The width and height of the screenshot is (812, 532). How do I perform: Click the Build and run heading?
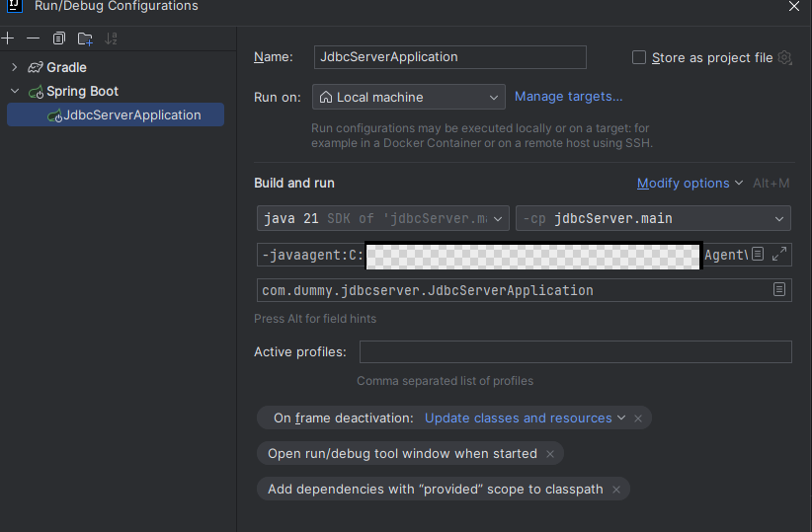(294, 184)
